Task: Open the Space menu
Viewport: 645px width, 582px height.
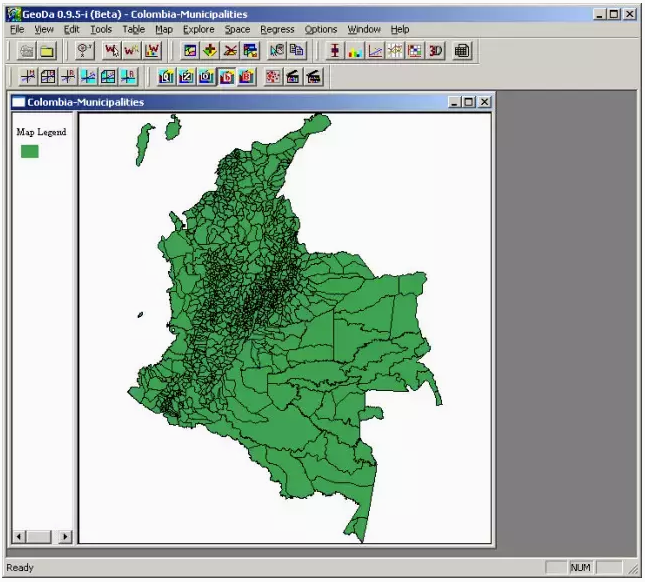Action: 237,30
